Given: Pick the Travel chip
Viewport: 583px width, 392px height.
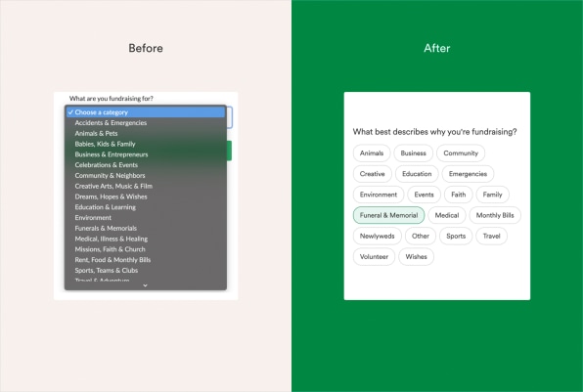Looking at the screenshot, I should pos(491,236).
